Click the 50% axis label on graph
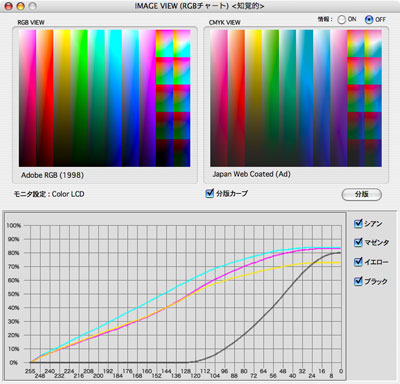400x384 pixels. pos(14,294)
